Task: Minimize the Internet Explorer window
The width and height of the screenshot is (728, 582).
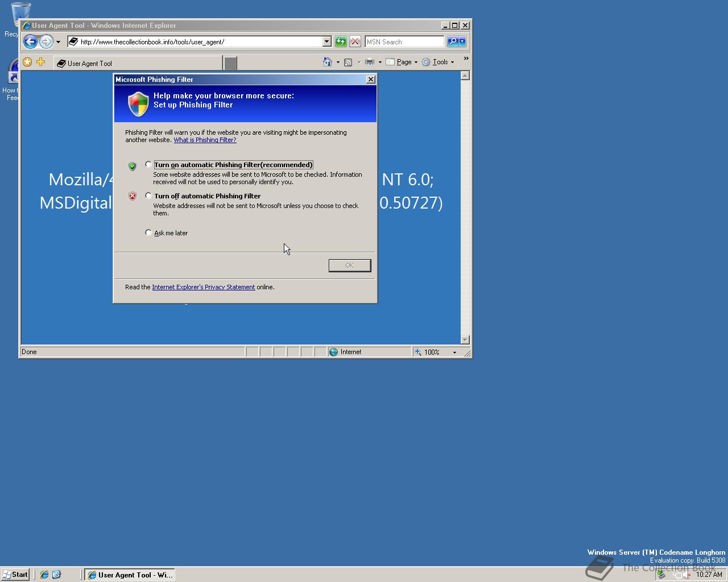Action: coord(445,25)
